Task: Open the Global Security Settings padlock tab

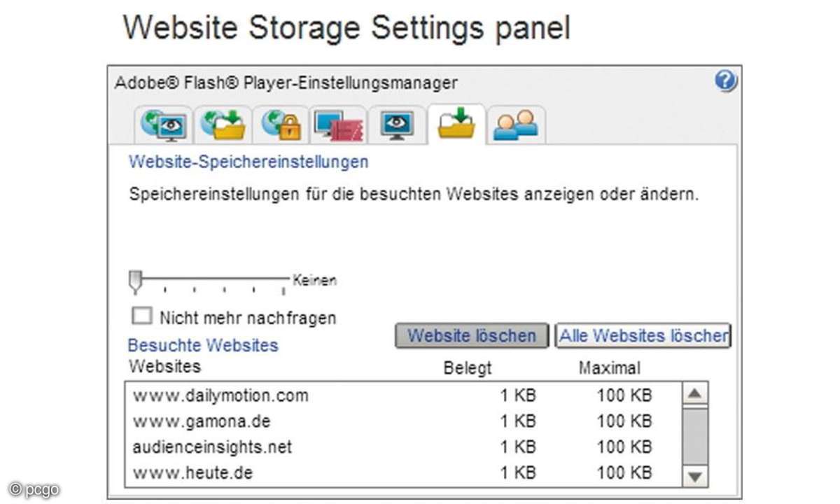Action: 281,125
